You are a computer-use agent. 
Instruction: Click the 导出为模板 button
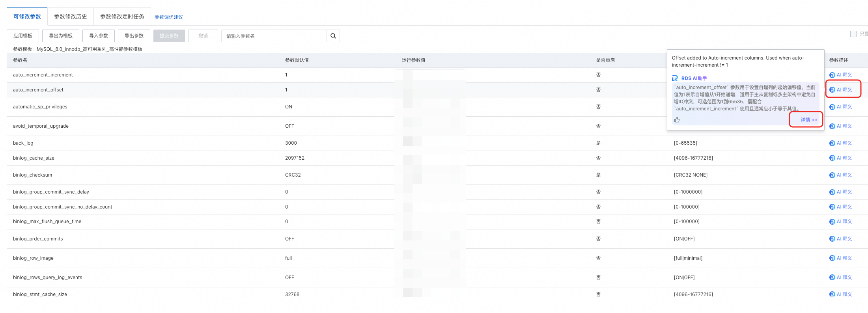coord(61,36)
